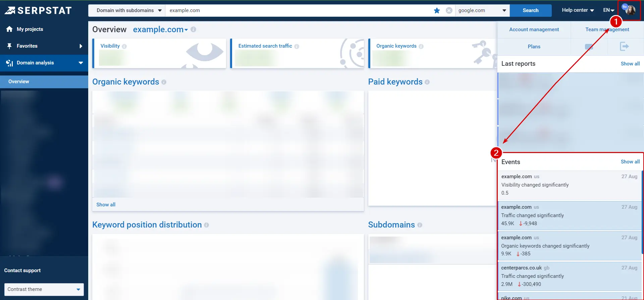This screenshot has width=644, height=300.
Task: Collapse the Domain analysis section arrow
Action: point(81,63)
